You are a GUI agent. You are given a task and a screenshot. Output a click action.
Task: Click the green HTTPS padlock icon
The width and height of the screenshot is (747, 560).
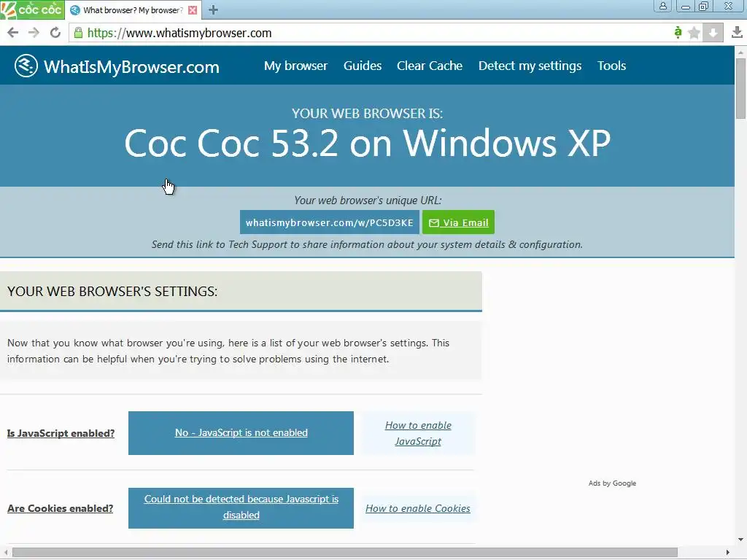tap(78, 32)
